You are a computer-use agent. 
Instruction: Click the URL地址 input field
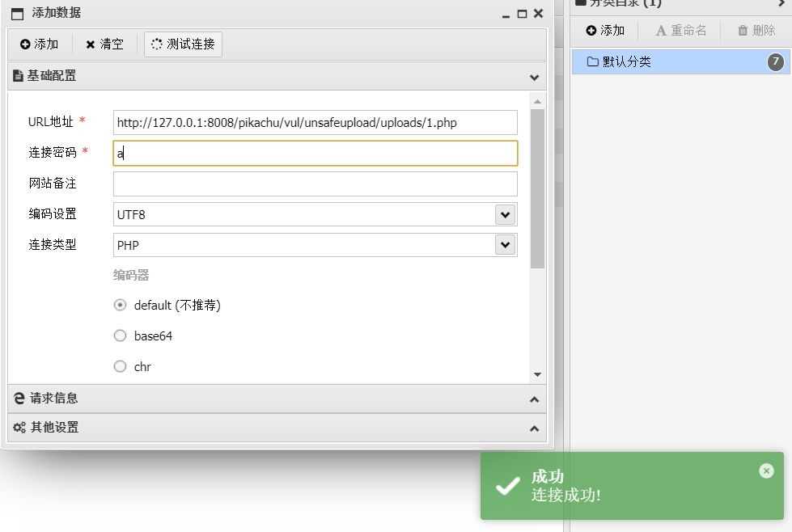[316, 123]
